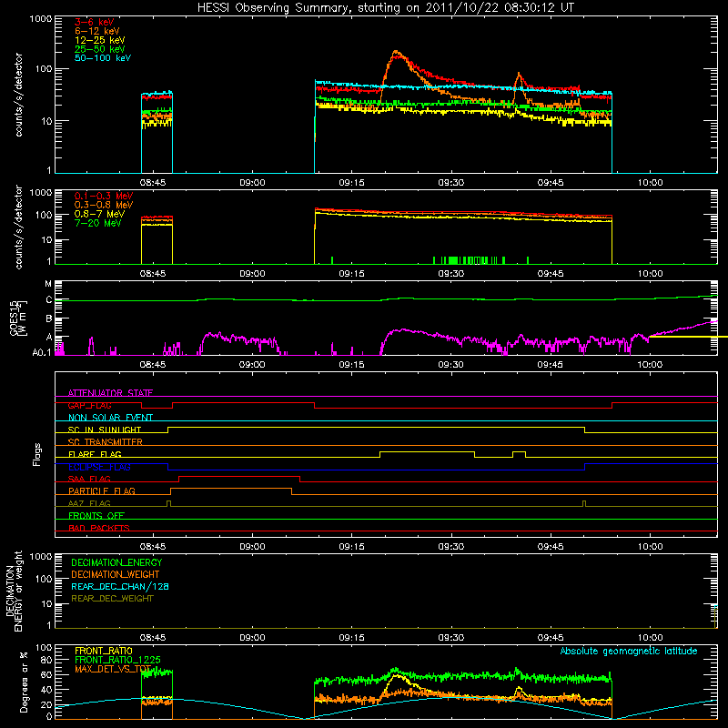
Task: Click the HESSI Observing Summary title text
Action: pyautogui.click(x=385, y=8)
